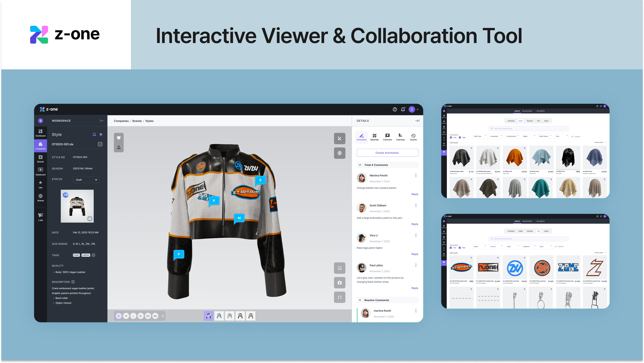This screenshot has width=644, height=363.
Task: Open Collections tab in the fabric library window
Action: pos(527,111)
